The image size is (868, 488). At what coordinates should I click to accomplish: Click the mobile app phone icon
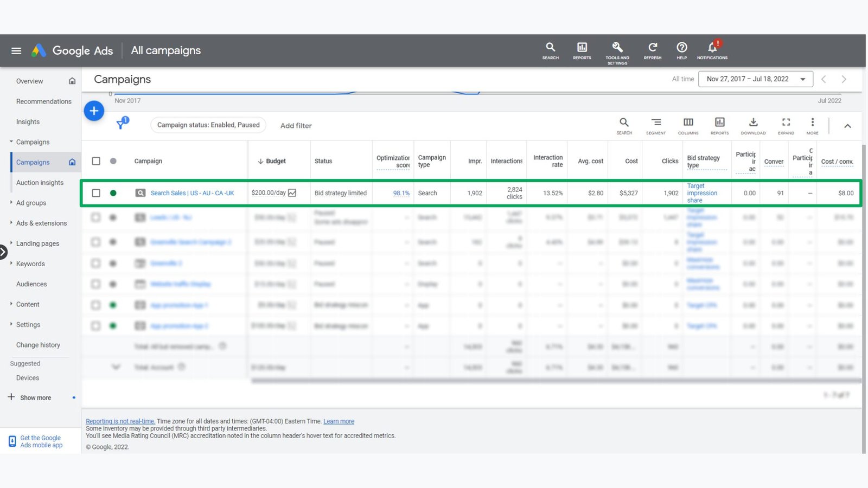[x=12, y=441]
